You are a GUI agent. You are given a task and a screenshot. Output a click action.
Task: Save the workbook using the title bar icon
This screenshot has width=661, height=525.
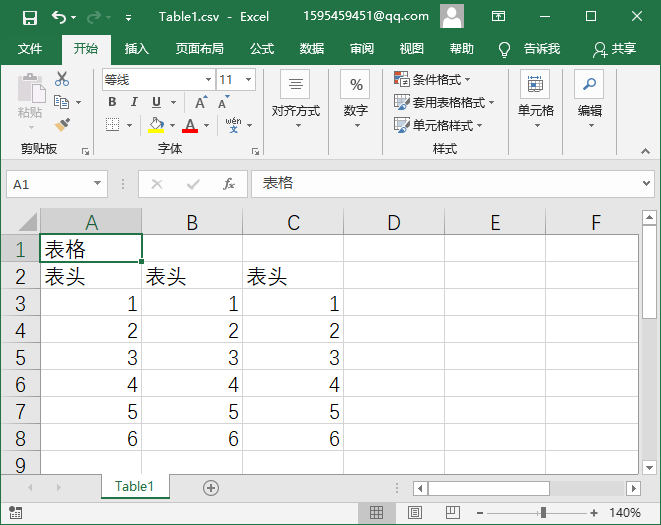pos(29,17)
